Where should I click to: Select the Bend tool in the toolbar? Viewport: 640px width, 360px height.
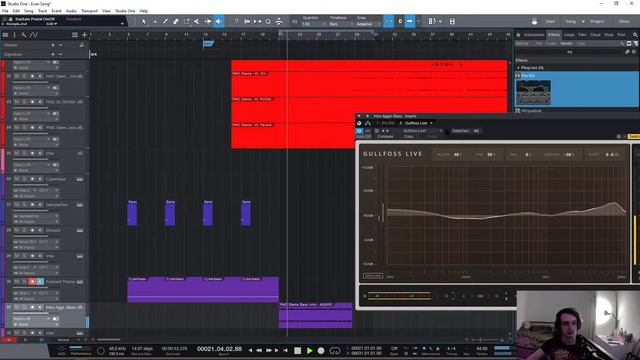[x=208, y=21]
